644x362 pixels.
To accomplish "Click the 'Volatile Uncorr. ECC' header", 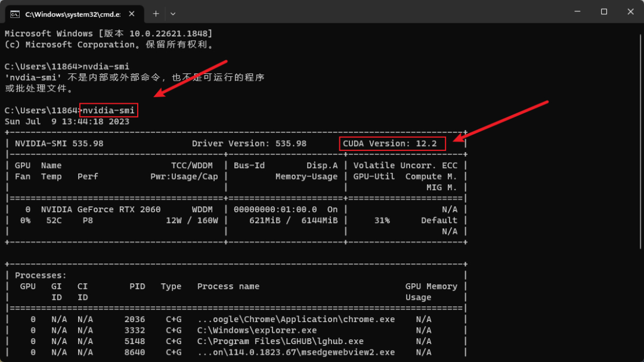I will pos(405,165).
